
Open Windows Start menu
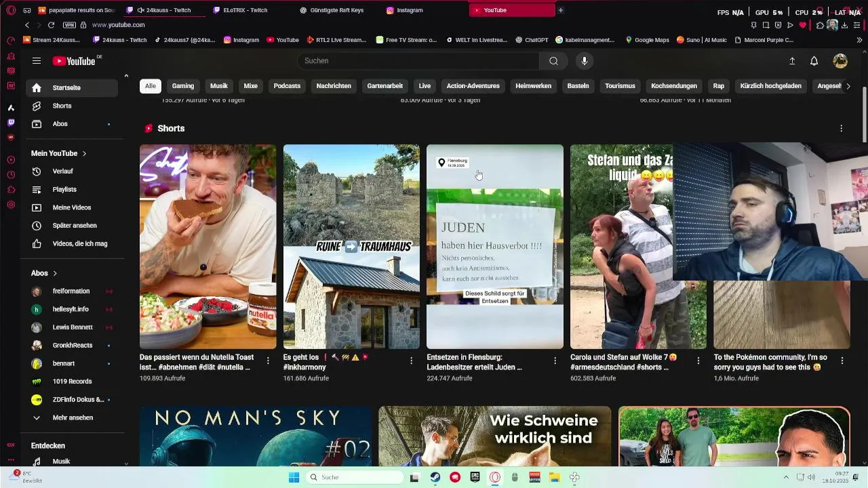294,477
